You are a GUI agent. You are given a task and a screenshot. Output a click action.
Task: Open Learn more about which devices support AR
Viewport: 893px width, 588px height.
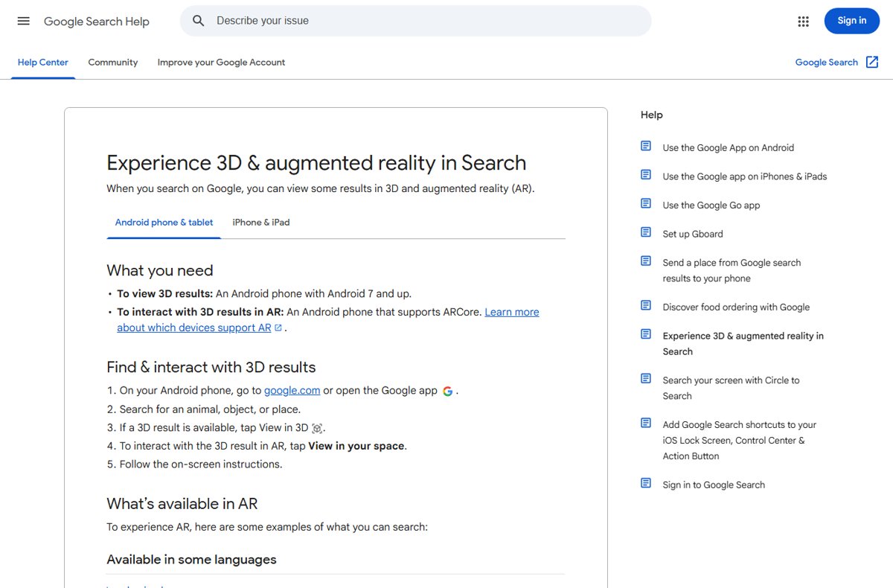click(328, 320)
